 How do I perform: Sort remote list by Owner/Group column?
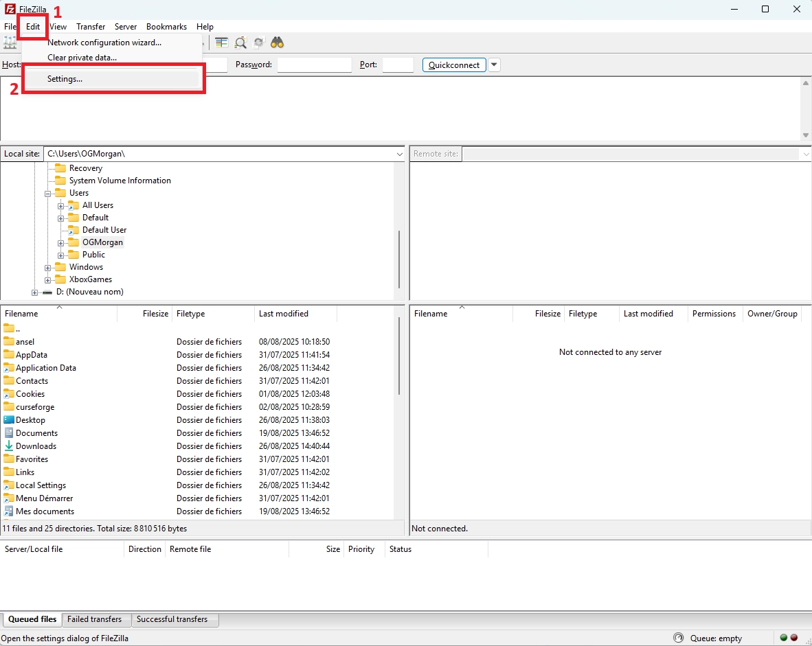point(772,314)
